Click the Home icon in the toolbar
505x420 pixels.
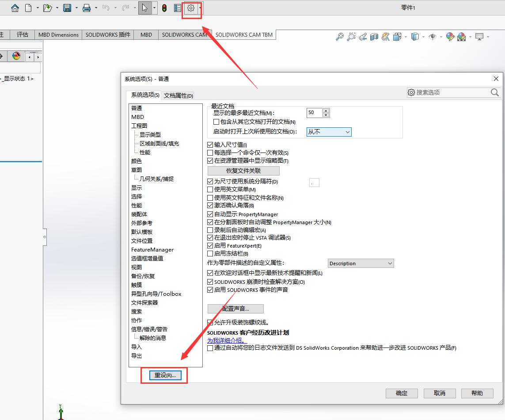click(15, 8)
